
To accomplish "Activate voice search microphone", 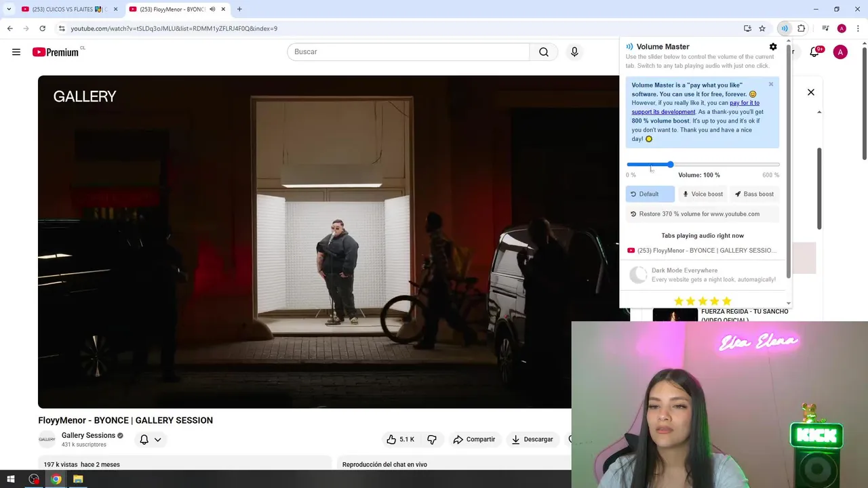I will tap(574, 52).
